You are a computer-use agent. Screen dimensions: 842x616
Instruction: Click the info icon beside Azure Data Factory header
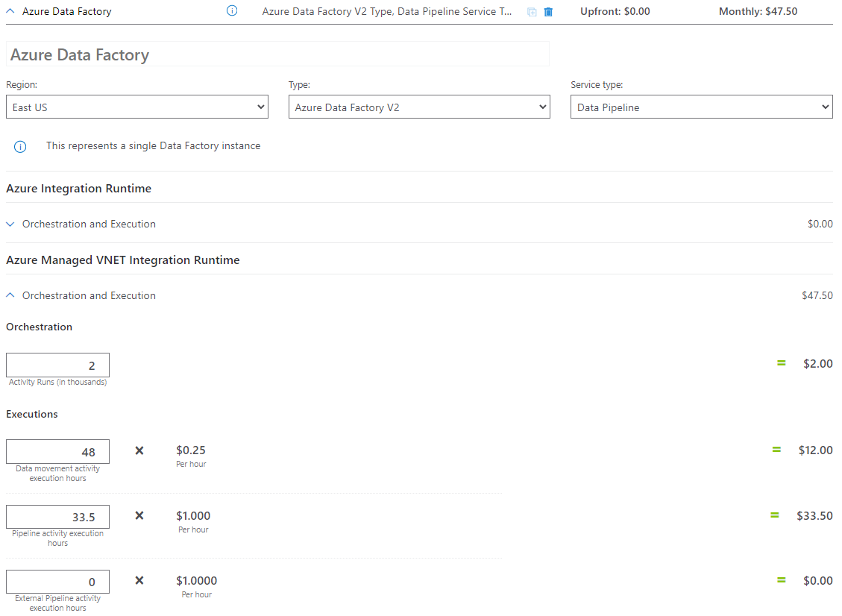tap(232, 10)
